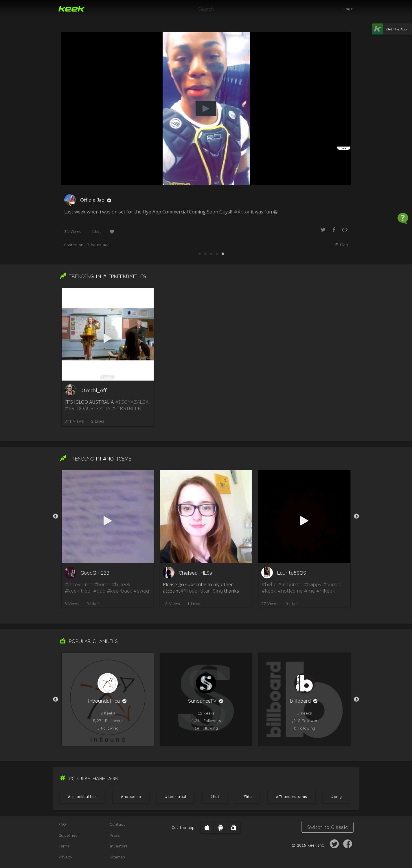Image resolution: width=412 pixels, height=868 pixels.
Task: Open the #keekitreal hashtag
Action: [x=175, y=796]
